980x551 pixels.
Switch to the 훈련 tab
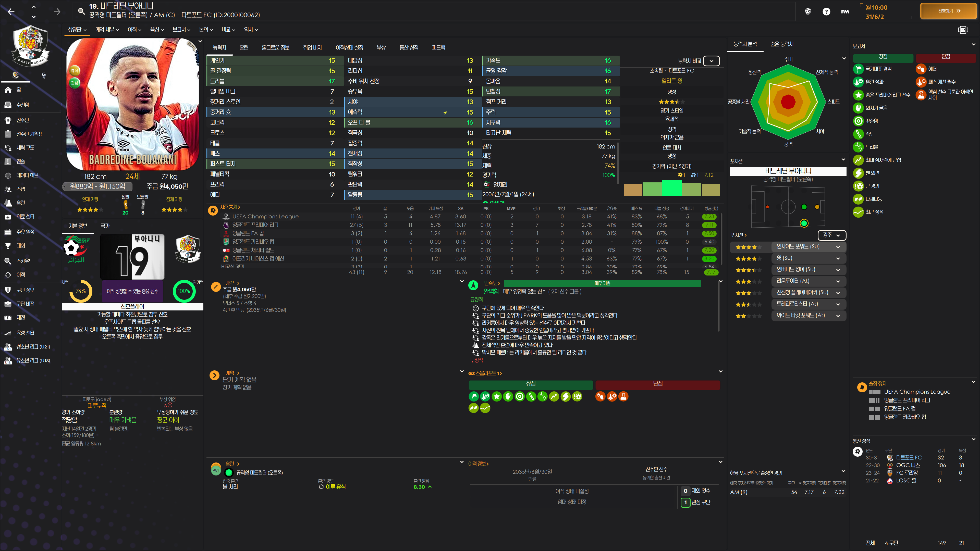click(244, 47)
